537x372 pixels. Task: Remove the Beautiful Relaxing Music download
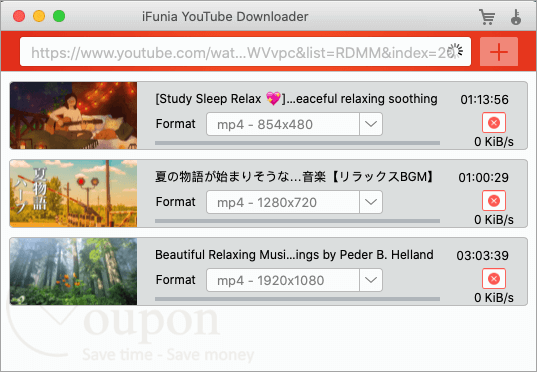tap(494, 278)
